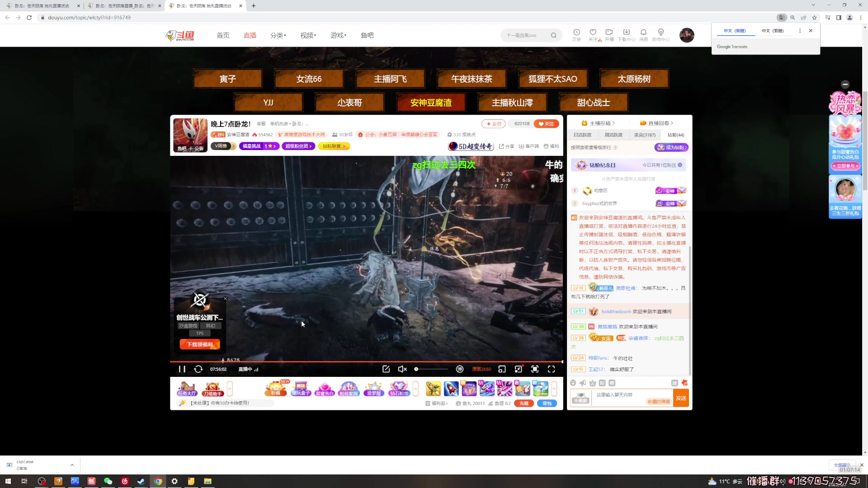
Task: Open the 任务大厅 task hall icon
Action: 187,389
